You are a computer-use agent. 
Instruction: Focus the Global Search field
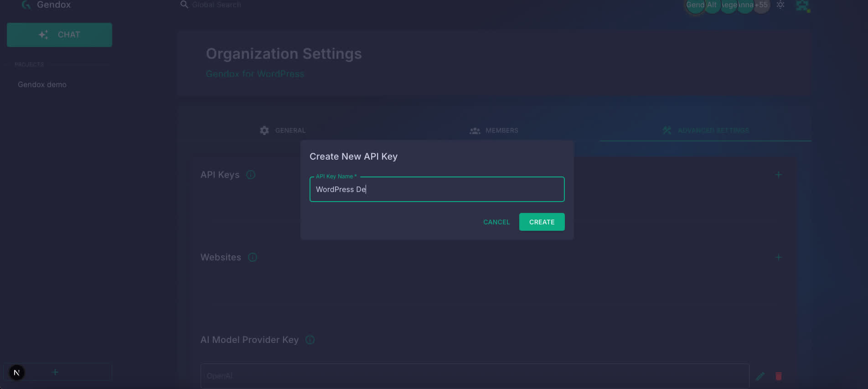(x=217, y=5)
